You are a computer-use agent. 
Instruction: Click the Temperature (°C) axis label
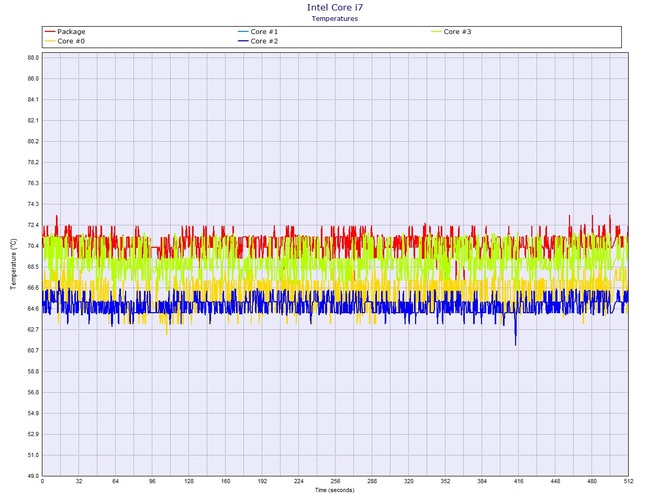(13, 264)
